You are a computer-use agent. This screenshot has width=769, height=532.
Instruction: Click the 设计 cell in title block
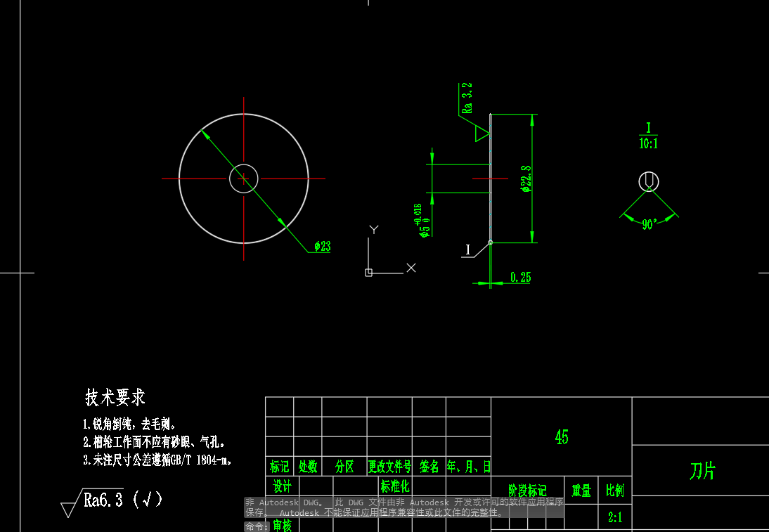tap(280, 485)
